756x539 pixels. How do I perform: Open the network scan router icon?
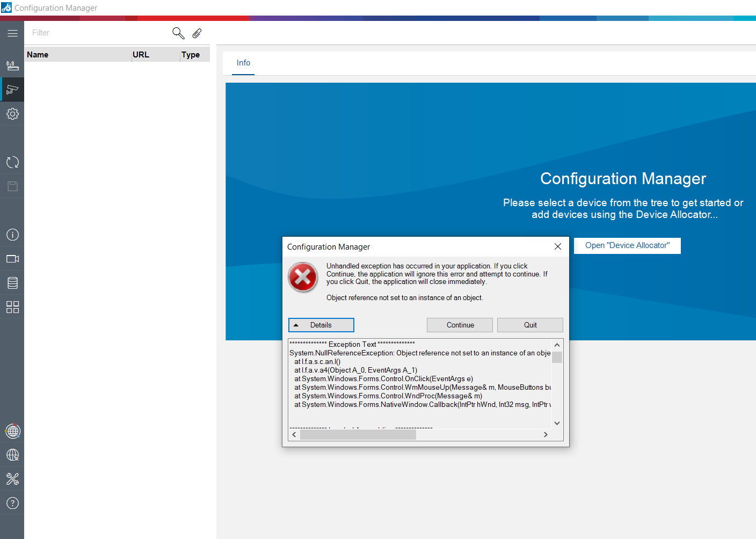click(12, 65)
